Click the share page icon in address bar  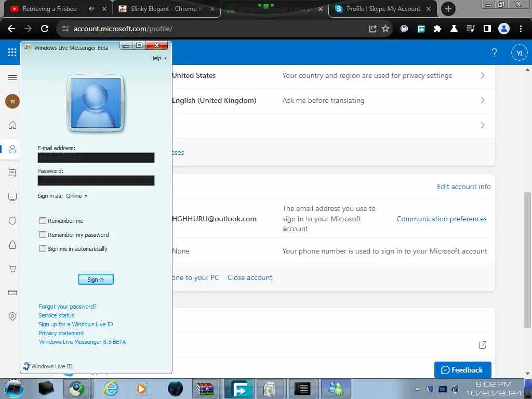tap(373, 29)
